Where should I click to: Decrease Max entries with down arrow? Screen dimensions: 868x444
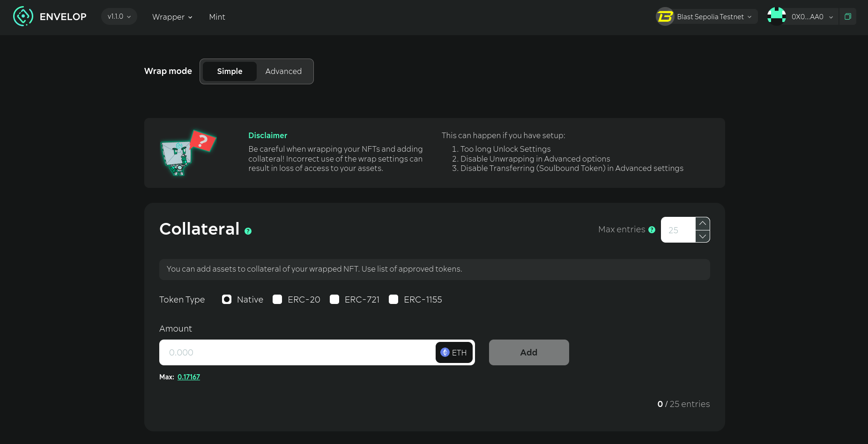coord(703,237)
